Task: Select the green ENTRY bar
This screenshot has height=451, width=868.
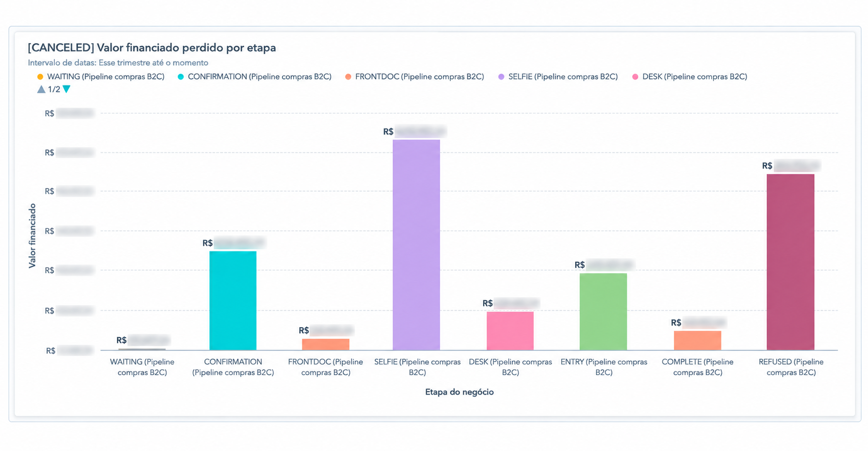Action: click(604, 311)
